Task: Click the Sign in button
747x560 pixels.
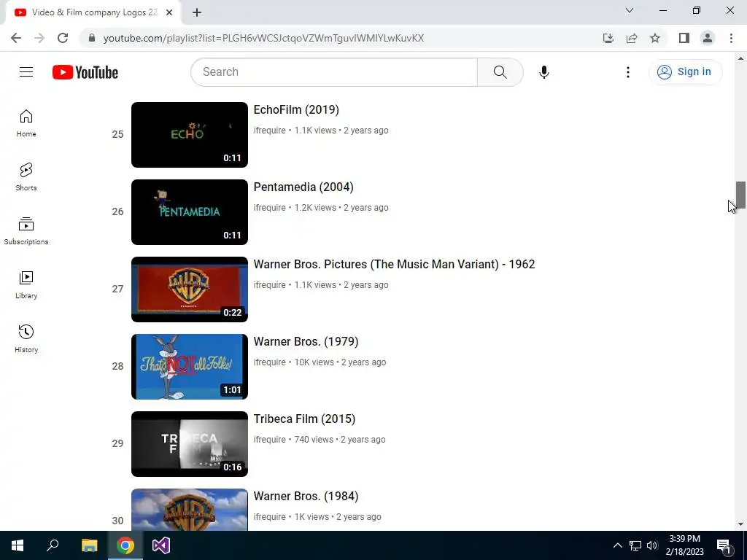Action: tap(685, 72)
